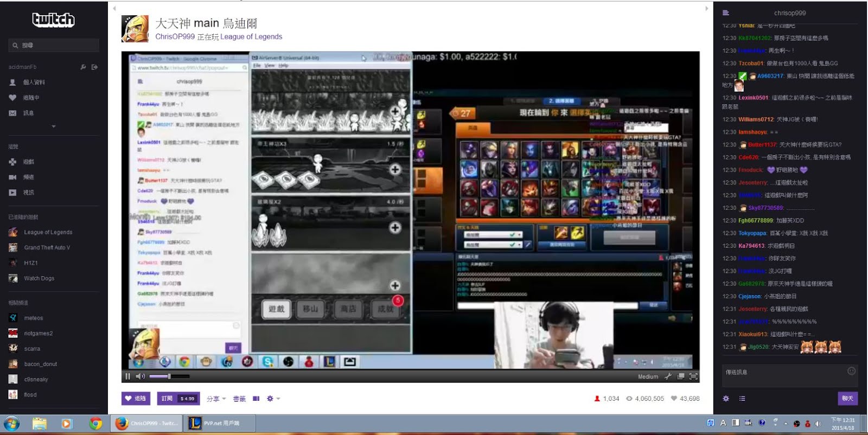
Task: Open chat viewer list icon
Action: (742, 399)
